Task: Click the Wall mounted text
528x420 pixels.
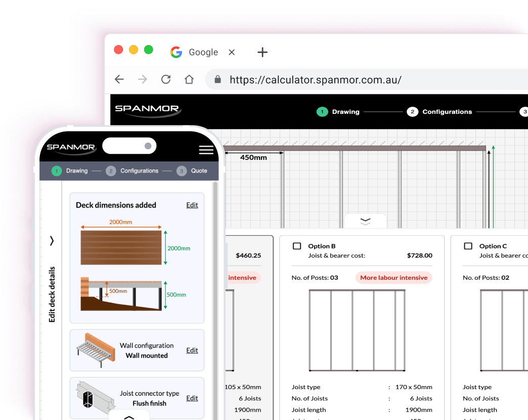Action: coord(147,355)
